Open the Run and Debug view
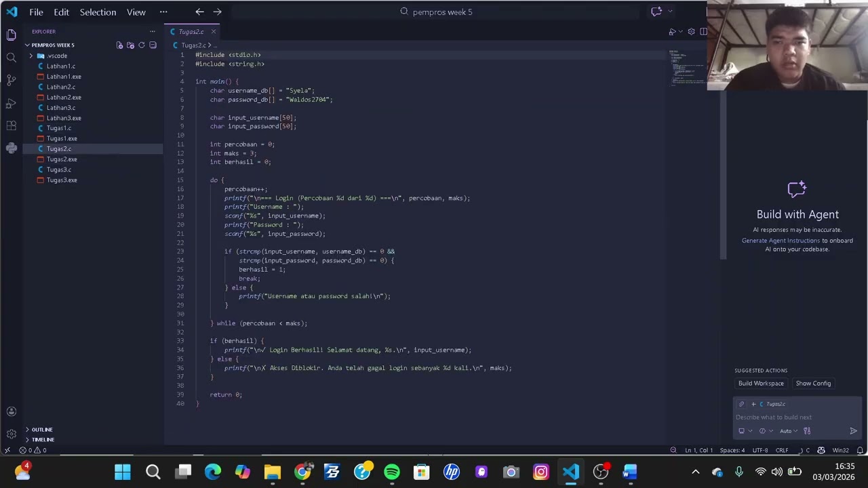The height and width of the screenshot is (488, 868). (11, 103)
